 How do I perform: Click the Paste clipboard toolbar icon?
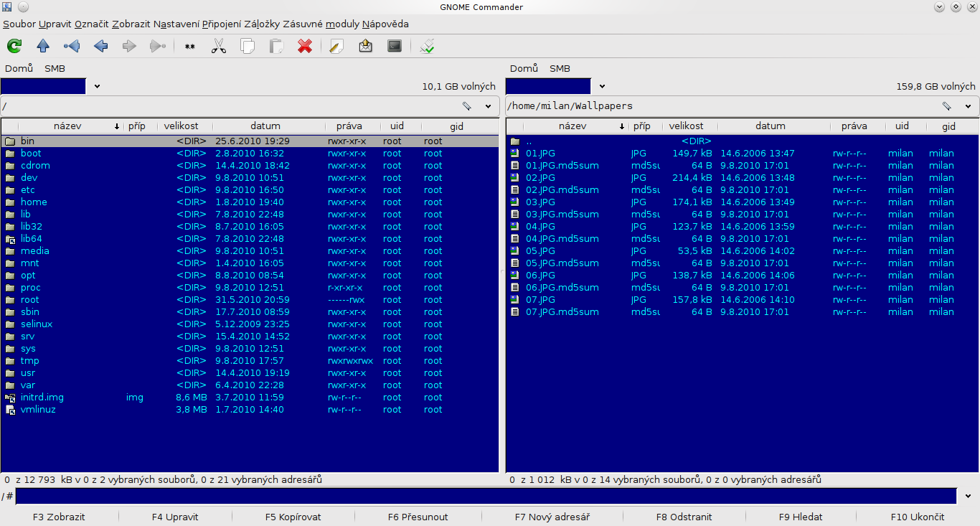pyautogui.click(x=276, y=47)
